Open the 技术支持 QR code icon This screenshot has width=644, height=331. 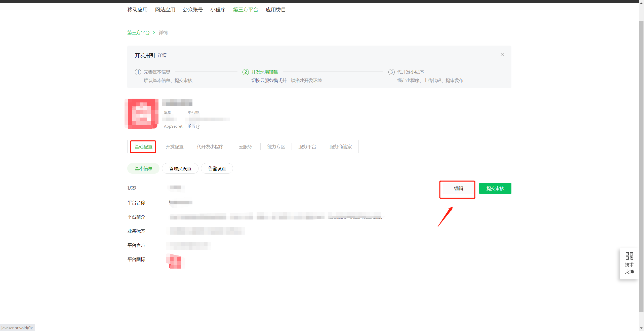[629, 256]
